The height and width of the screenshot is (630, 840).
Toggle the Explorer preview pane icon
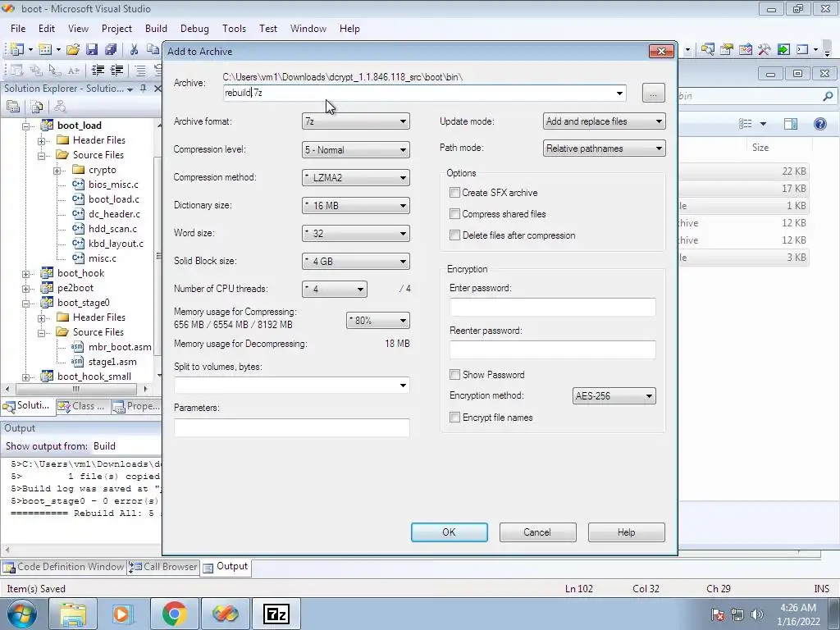click(x=791, y=124)
